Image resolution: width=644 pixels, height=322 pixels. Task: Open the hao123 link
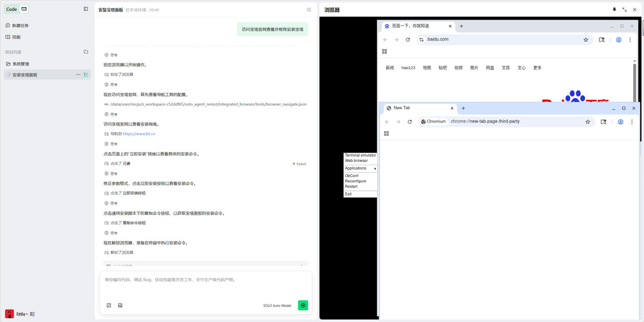tap(408, 68)
